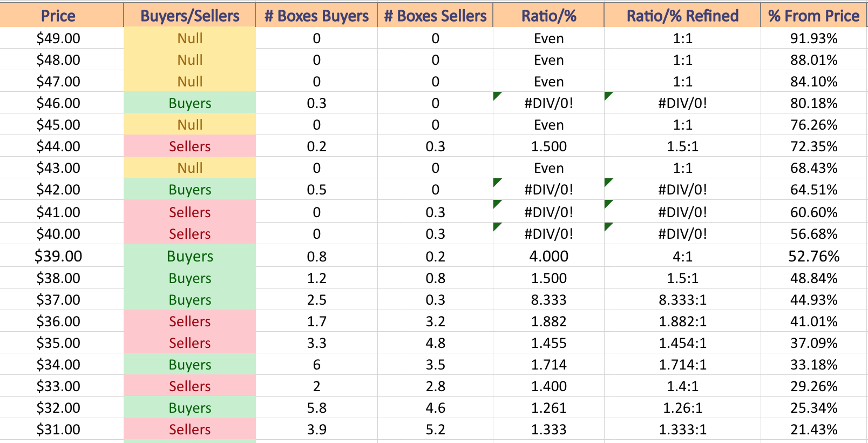Screen dimensions: 868x443
Task: Select the 8.333 ratio value cell
Action: (x=548, y=299)
